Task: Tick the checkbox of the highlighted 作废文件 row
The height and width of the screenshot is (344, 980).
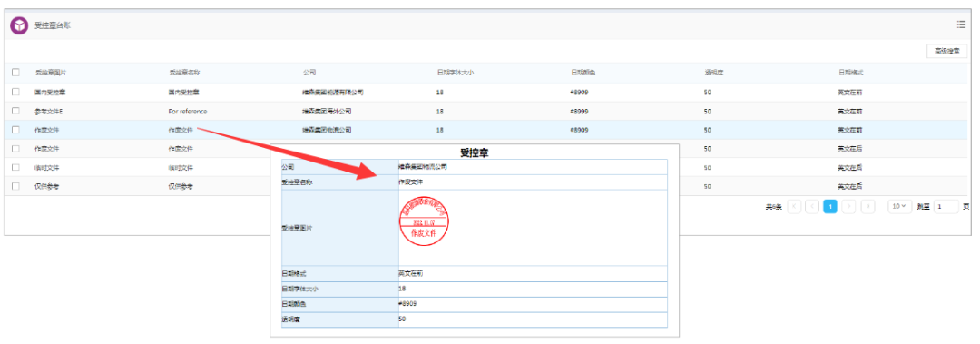Action: [15, 130]
